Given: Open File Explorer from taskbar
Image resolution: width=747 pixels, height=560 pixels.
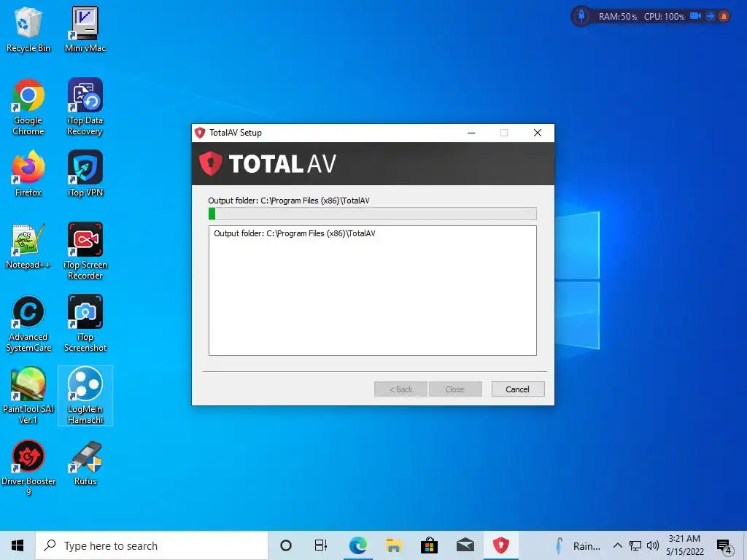Looking at the screenshot, I should (x=393, y=545).
